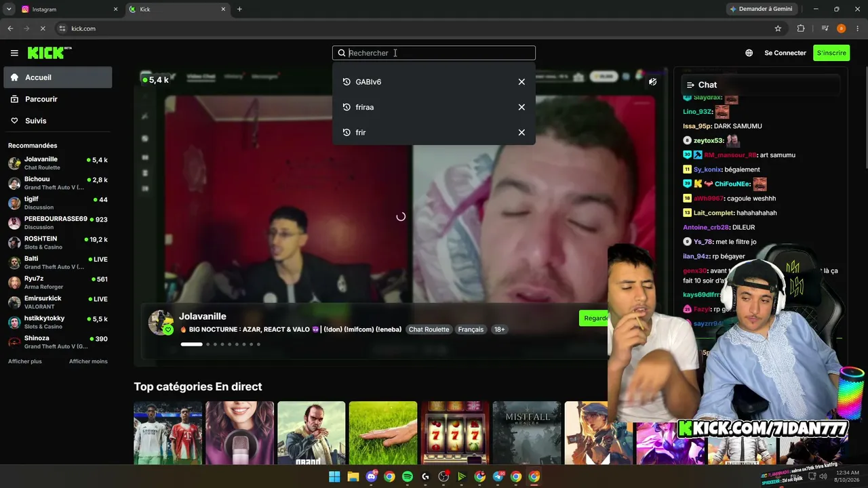This screenshot has width=868, height=488.
Task: Open Spotify from the taskbar
Action: [408, 476]
